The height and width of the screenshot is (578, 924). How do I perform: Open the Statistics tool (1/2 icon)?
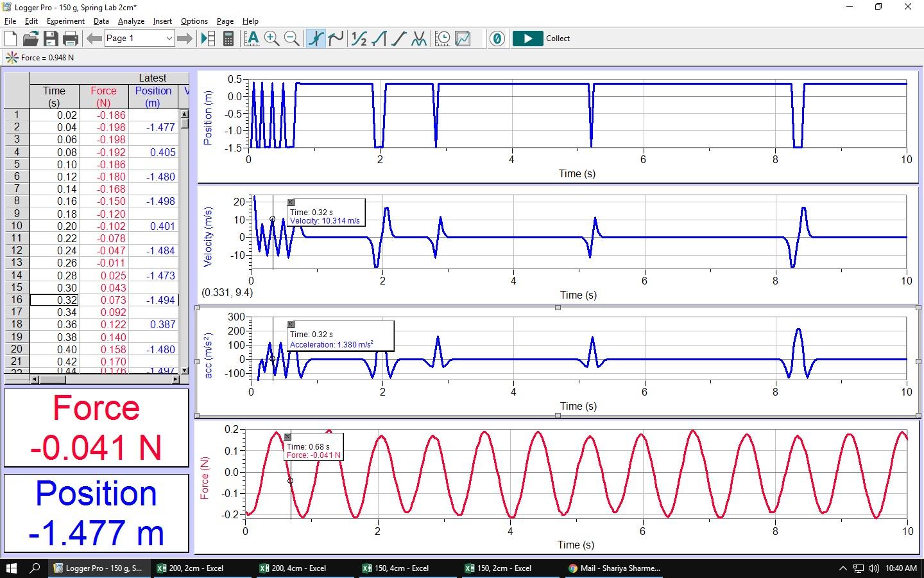tap(359, 39)
